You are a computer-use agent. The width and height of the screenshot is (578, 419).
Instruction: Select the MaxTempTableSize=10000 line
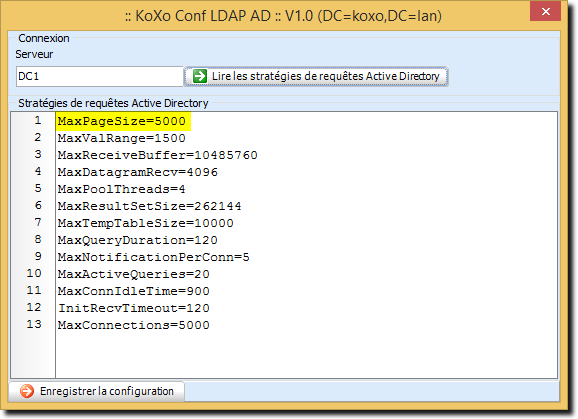pos(146,223)
